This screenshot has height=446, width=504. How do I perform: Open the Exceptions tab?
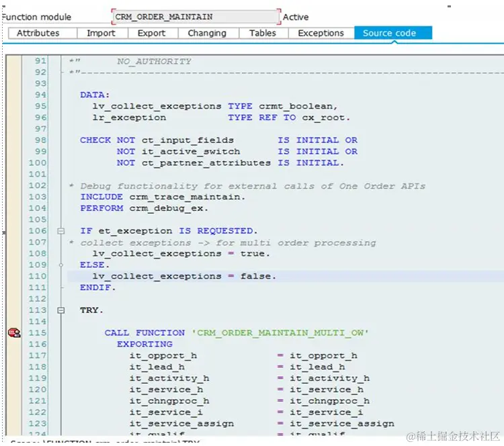(x=321, y=33)
